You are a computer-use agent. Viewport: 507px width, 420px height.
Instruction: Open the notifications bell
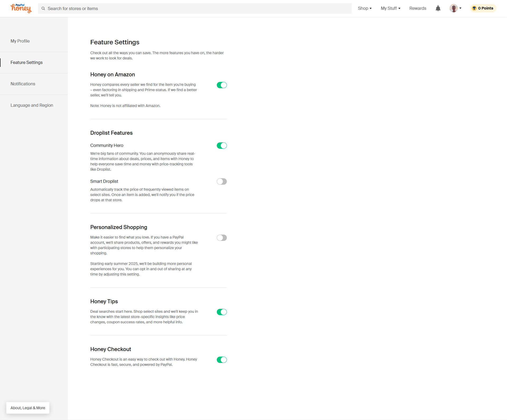coord(438,8)
